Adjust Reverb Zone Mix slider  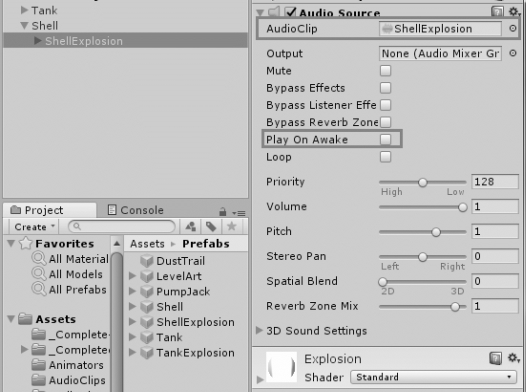click(x=423, y=306)
